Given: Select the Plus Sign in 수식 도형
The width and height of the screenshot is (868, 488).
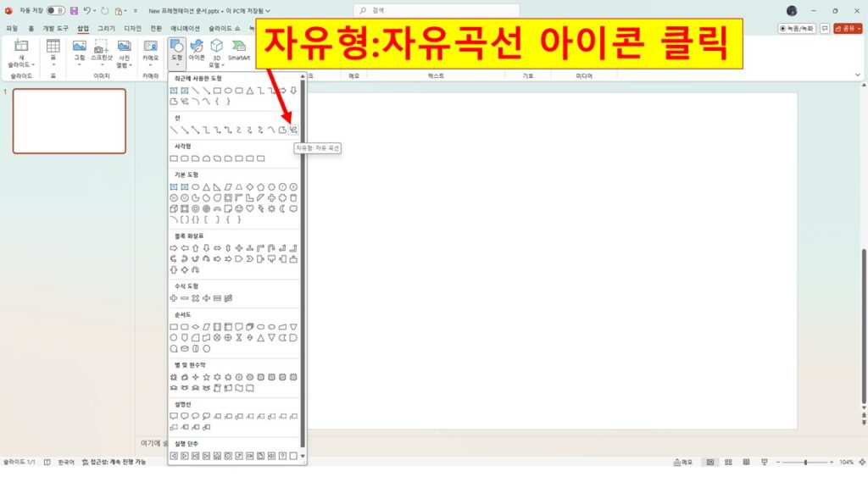Looking at the screenshot, I should coord(174,298).
